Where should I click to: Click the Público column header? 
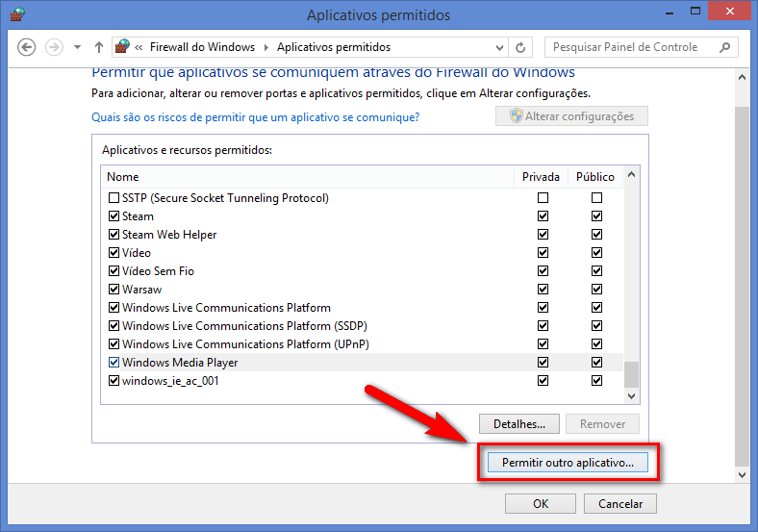(x=595, y=176)
